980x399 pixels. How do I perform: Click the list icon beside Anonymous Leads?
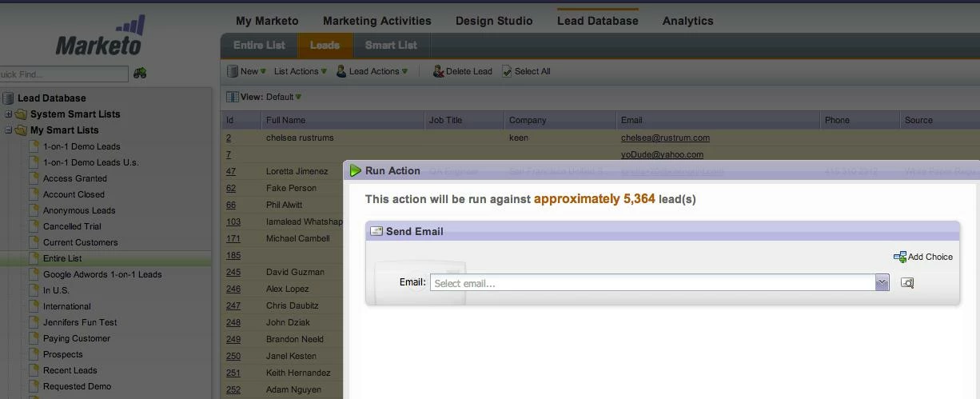[x=34, y=210]
